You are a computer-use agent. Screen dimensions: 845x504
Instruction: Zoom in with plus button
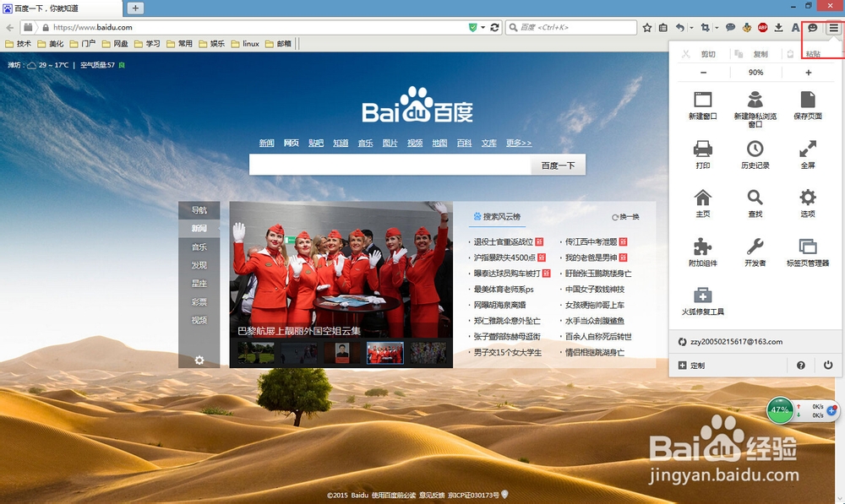(808, 72)
